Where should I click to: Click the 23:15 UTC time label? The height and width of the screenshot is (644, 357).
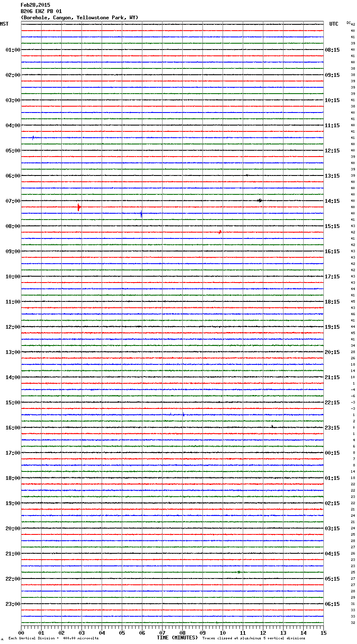coord(332,428)
